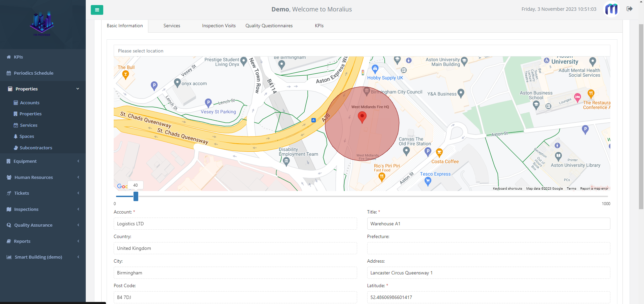Screen dimensions: 644x304
Task: Expand the Smart Building (demo) menu
Action: tap(78, 257)
